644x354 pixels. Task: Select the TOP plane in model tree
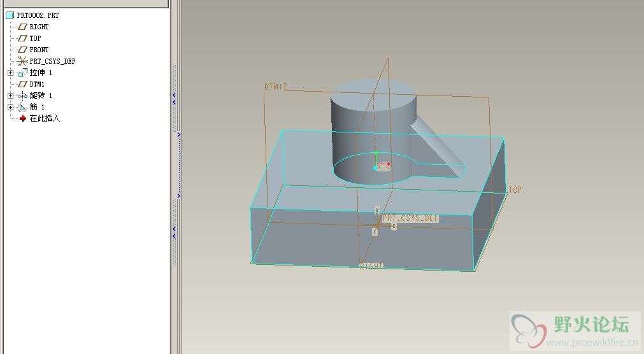(x=35, y=38)
